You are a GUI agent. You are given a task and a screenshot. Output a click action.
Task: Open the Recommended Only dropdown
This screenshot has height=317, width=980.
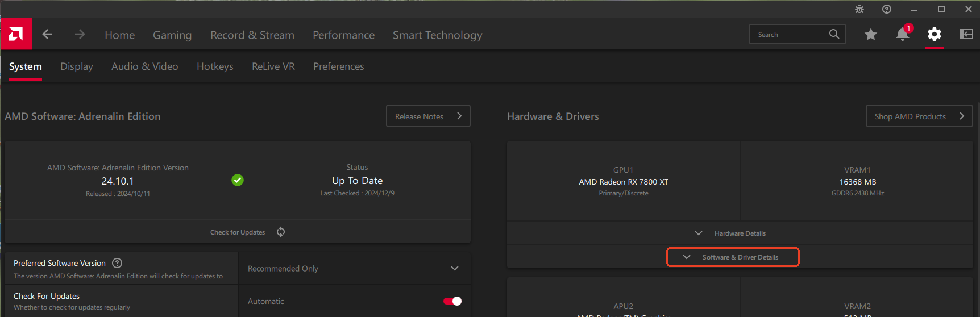(354, 268)
